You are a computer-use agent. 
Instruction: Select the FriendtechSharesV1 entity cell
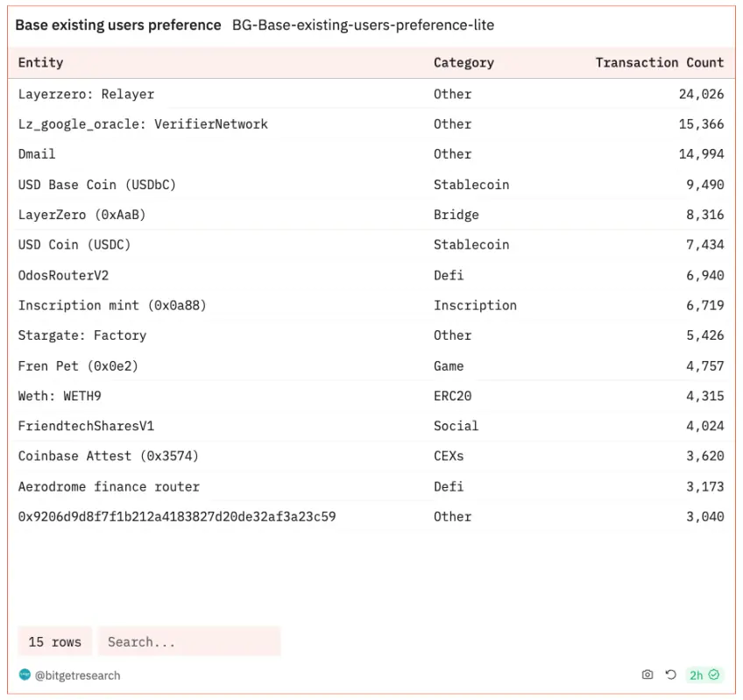tap(86, 426)
